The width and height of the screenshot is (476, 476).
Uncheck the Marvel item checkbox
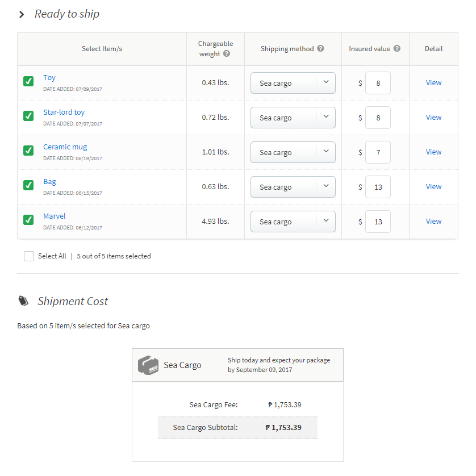(x=28, y=220)
